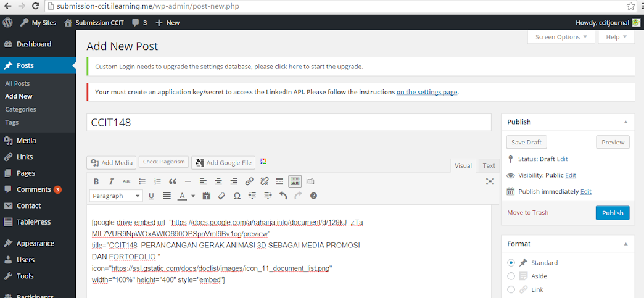
Task: Switch to the Text editor tab
Action: point(489,165)
